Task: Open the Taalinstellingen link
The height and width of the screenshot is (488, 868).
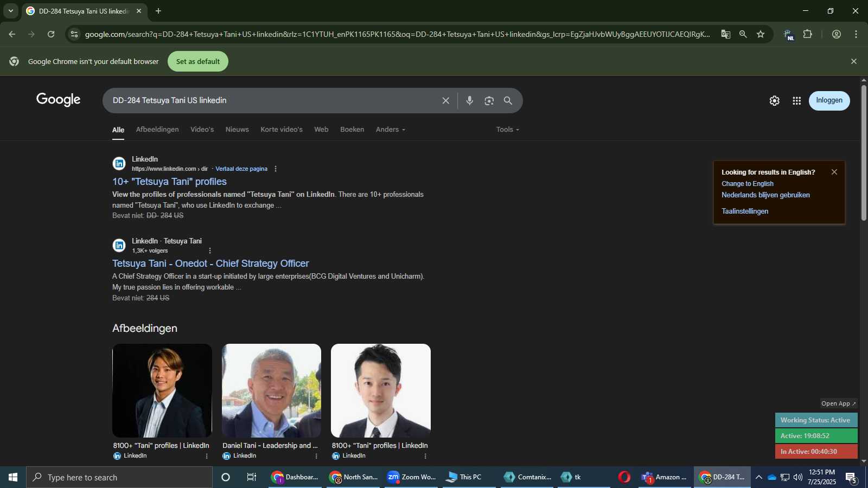Action: tap(745, 211)
